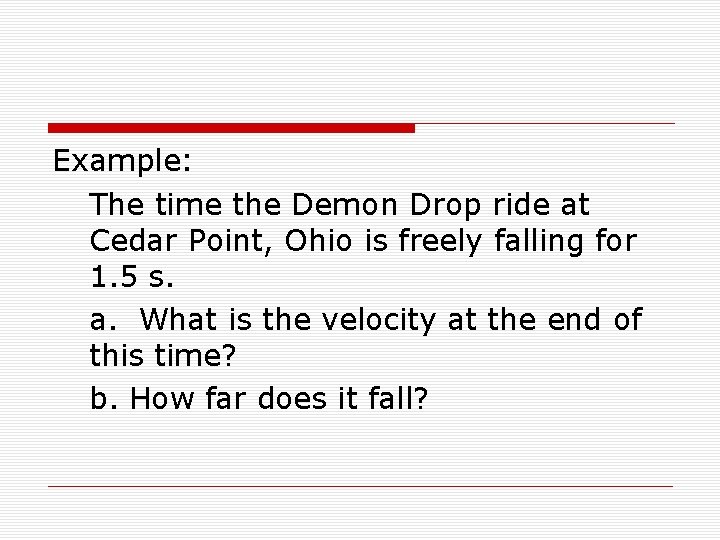The height and width of the screenshot is (540, 720).
Task: Click the "a." question label
Action: coord(103,320)
